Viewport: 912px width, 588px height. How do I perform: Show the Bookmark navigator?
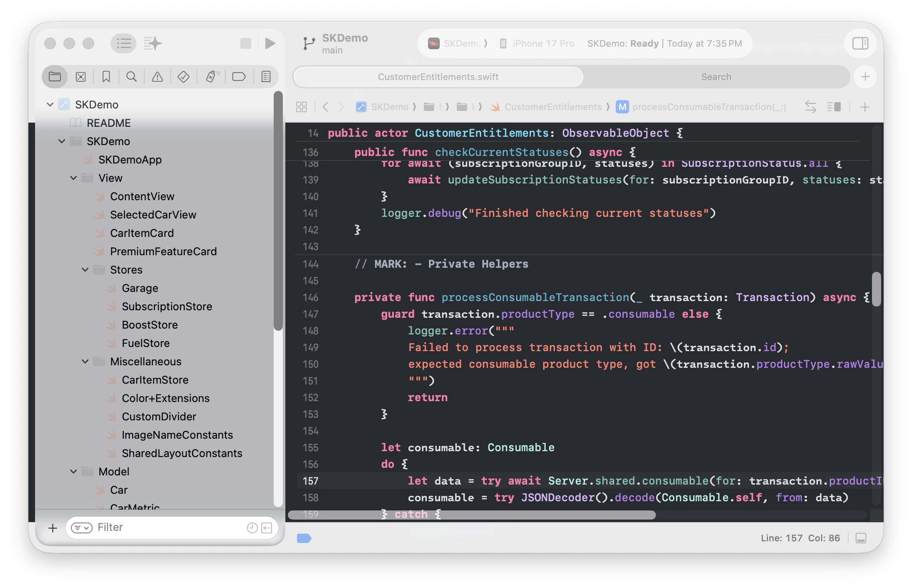tap(106, 77)
